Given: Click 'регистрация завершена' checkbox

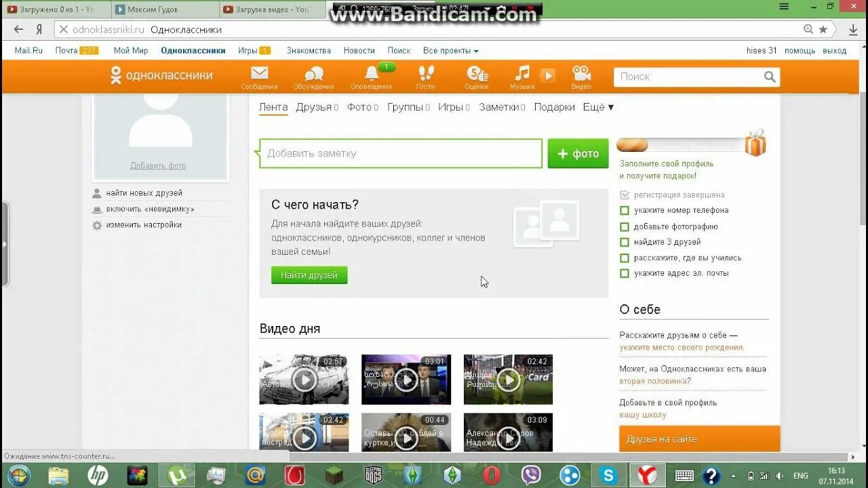Looking at the screenshot, I should point(625,195).
